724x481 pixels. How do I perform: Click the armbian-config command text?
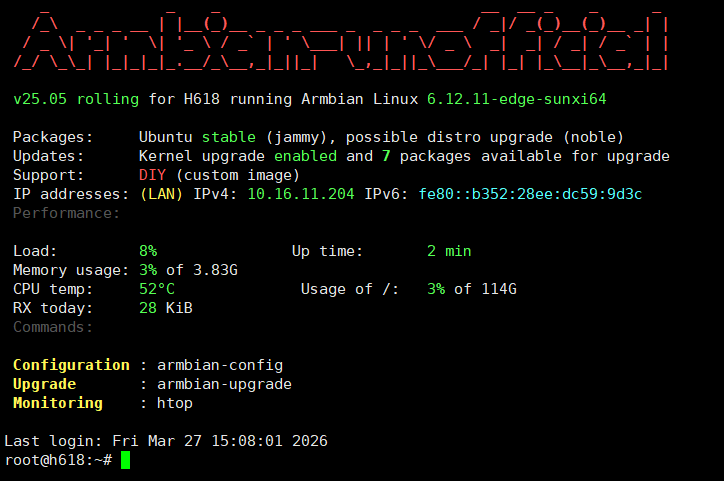220,365
